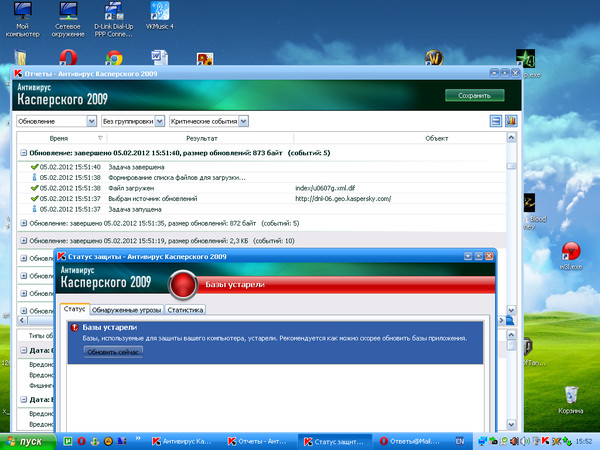Expand the update group finished 15:51:35
Screen dimensions: 600x450
[x=23, y=223]
